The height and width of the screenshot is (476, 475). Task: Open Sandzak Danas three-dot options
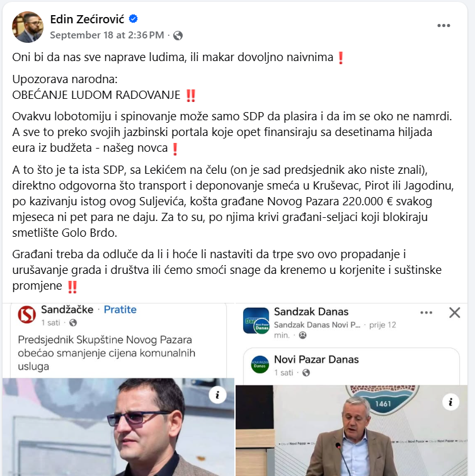[x=426, y=313]
